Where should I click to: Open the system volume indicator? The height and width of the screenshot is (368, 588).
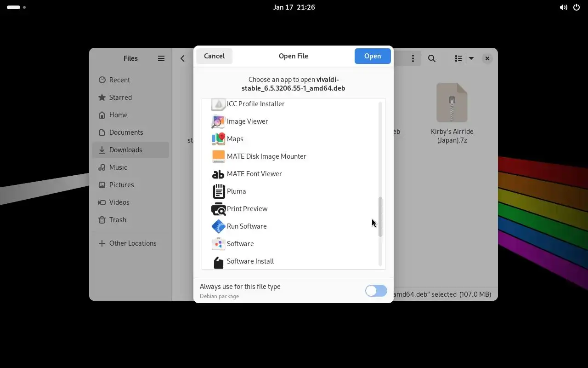[x=563, y=7]
